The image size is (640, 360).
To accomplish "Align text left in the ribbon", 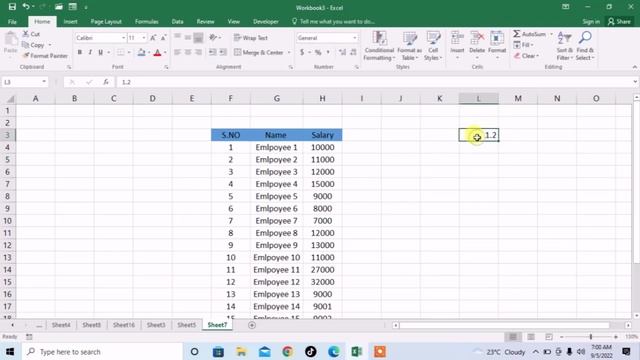I will [178, 52].
